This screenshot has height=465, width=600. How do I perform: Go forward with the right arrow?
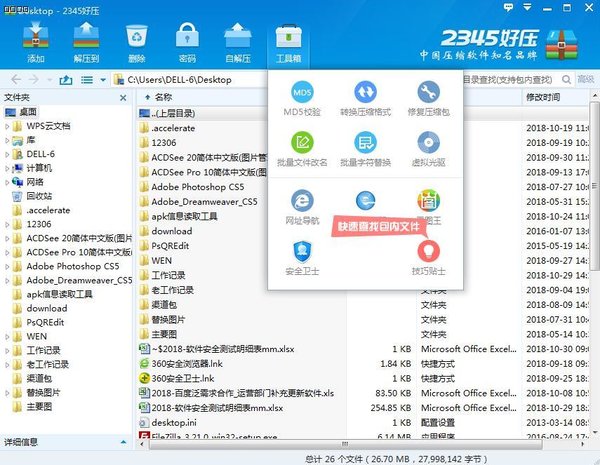pyautogui.click(x=34, y=80)
